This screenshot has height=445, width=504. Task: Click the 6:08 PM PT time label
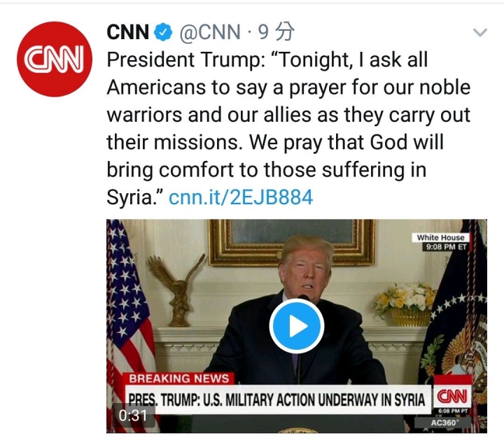click(x=453, y=411)
